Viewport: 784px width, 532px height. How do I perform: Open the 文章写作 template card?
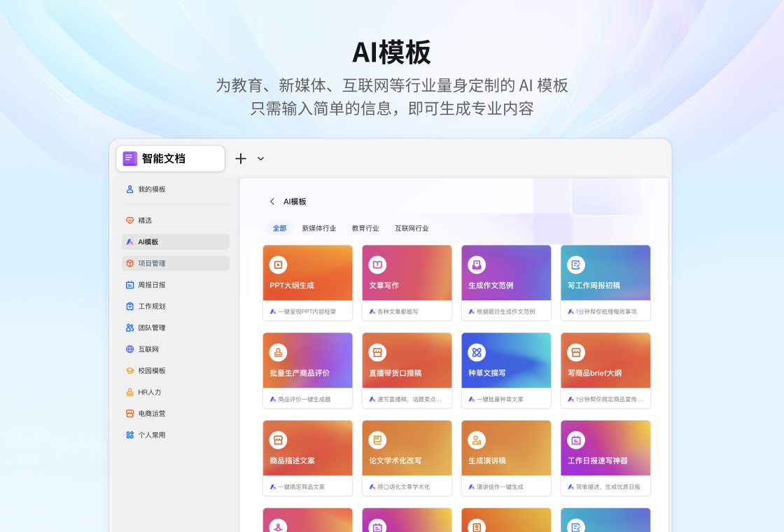[x=407, y=283]
